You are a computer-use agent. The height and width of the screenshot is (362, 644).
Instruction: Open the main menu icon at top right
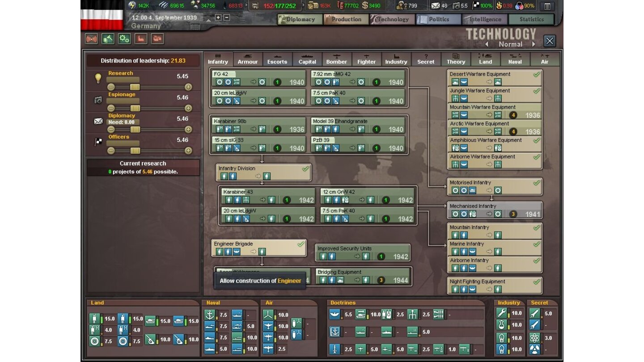(547, 6)
